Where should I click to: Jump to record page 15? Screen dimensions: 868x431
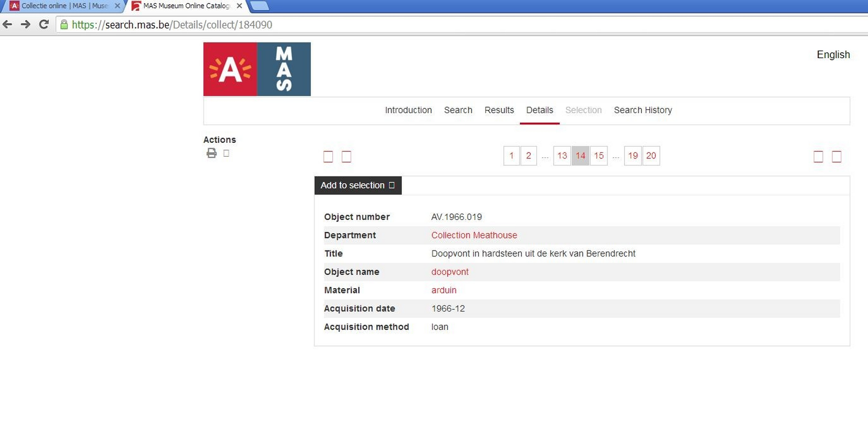[x=598, y=156]
